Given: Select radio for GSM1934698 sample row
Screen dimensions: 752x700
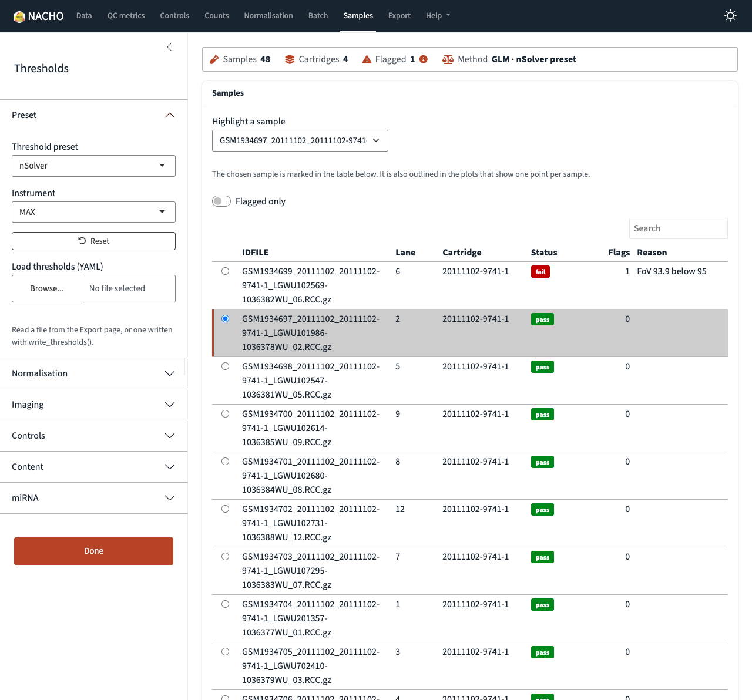Looking at the screenshot, I should [225, 366].
